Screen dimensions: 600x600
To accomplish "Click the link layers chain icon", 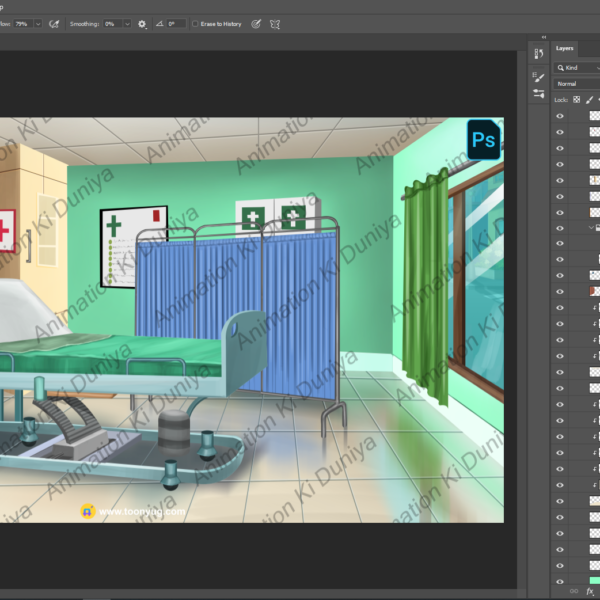I will coord(574,591).
